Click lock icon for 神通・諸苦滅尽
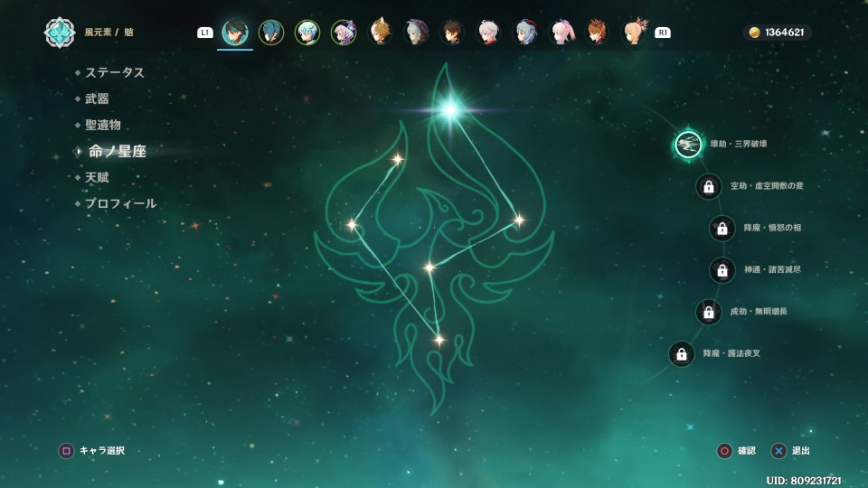868x488 pixels. coord(722,270)
